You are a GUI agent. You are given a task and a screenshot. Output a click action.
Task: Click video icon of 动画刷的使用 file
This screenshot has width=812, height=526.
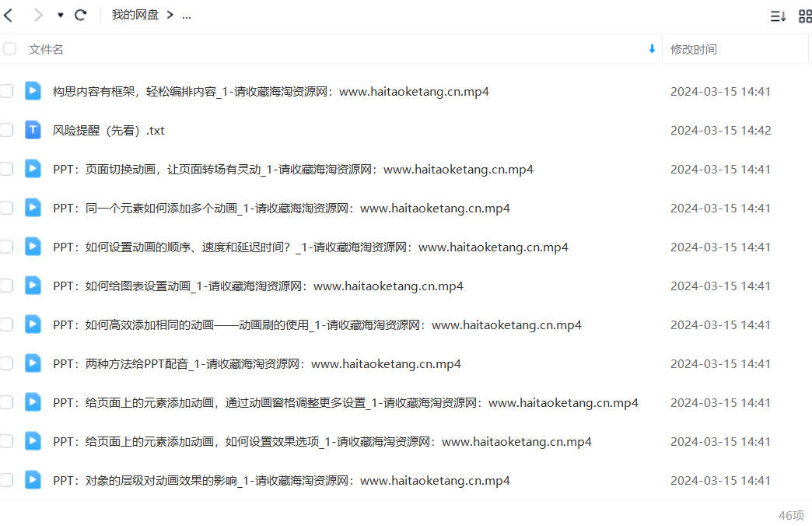(33, 324)
